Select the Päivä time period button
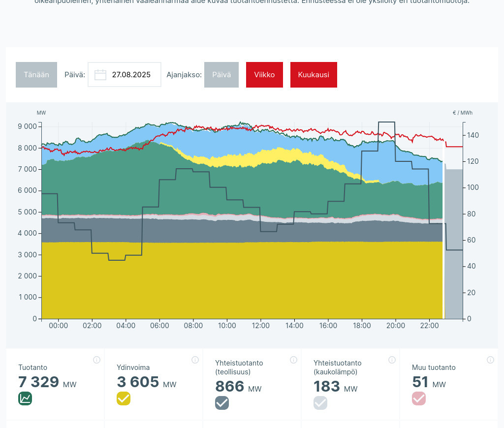This screenshot has width=504, height=428. [x=221, y=75]
